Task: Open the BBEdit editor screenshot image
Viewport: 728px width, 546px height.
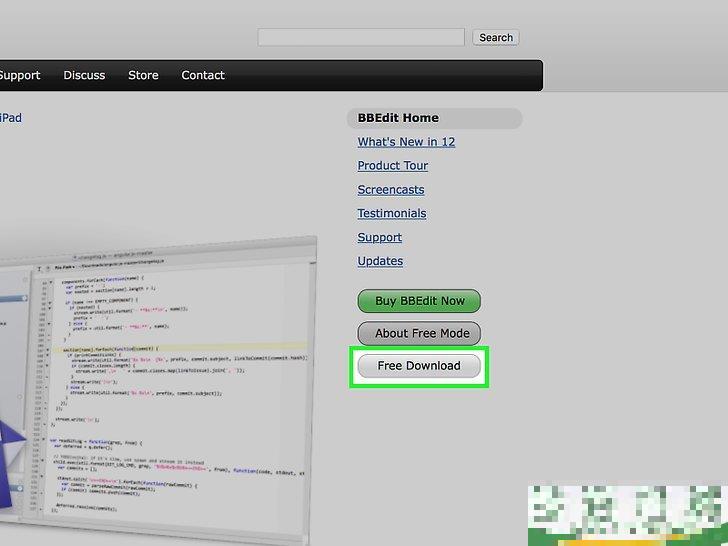Action: pos(170,400)
